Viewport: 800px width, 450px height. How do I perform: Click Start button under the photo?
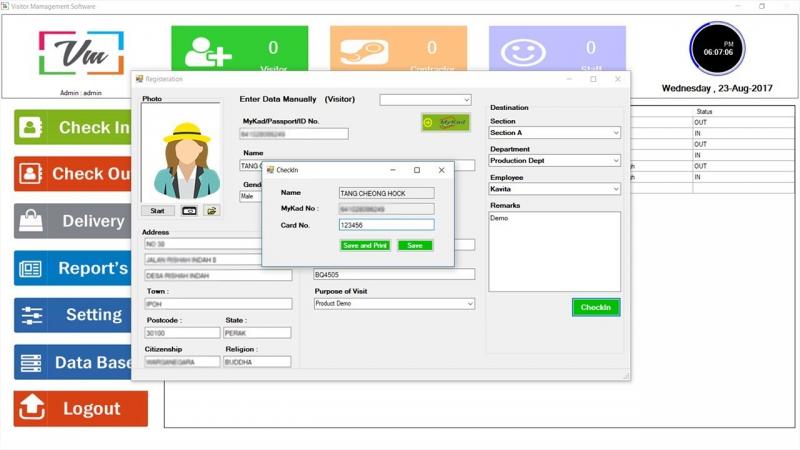(x=157, y=211)
